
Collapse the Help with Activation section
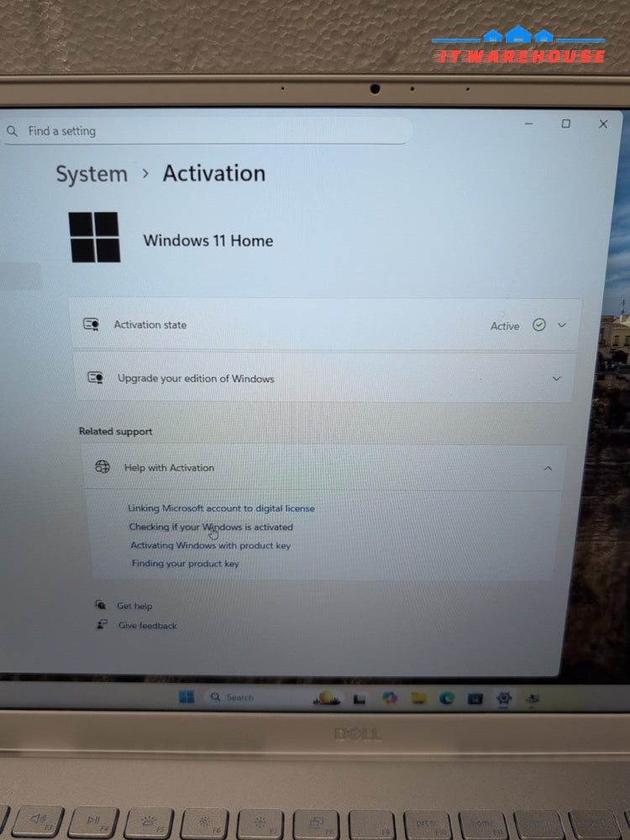pos(548,468)
